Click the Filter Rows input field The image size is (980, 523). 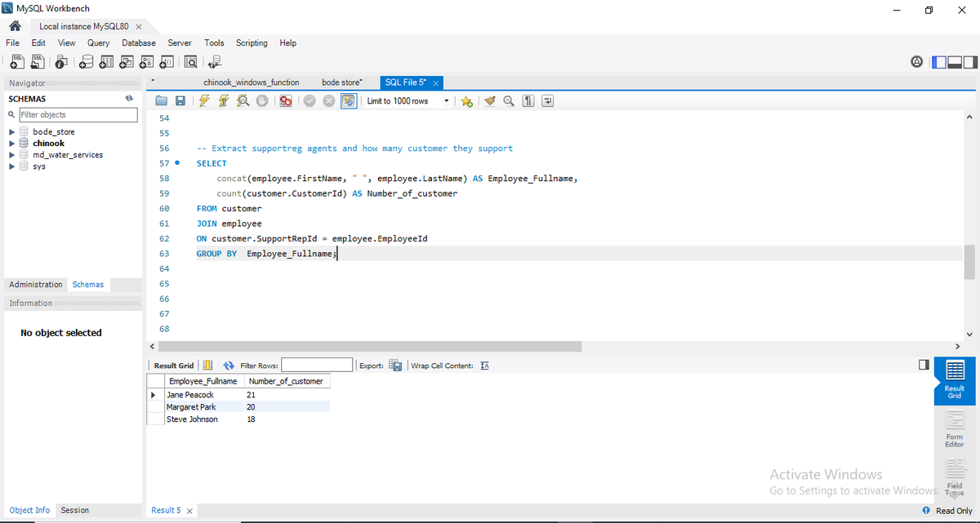pyautogui.click(x=317, y=366)
